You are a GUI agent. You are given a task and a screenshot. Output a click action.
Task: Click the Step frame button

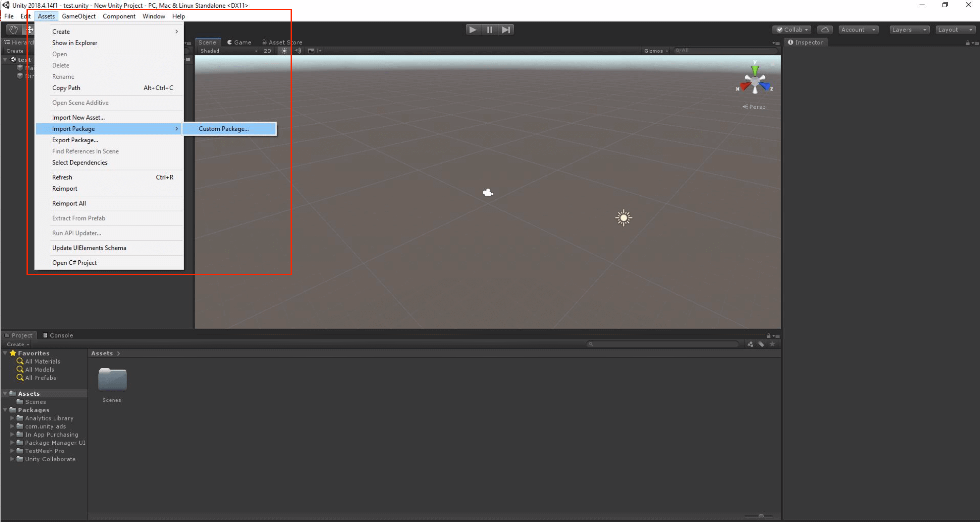[506, 30]
